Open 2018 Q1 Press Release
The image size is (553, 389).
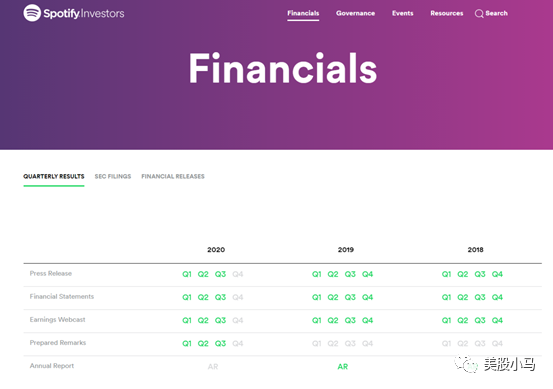point(446,274)
